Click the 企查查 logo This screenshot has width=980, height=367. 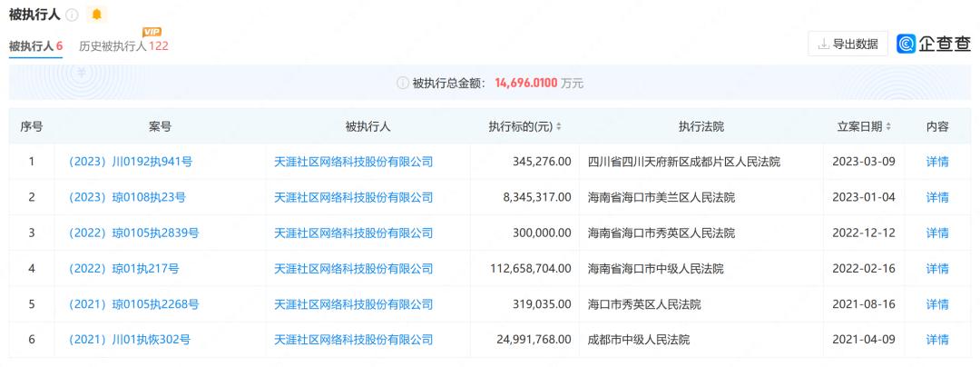coord(935,44)
